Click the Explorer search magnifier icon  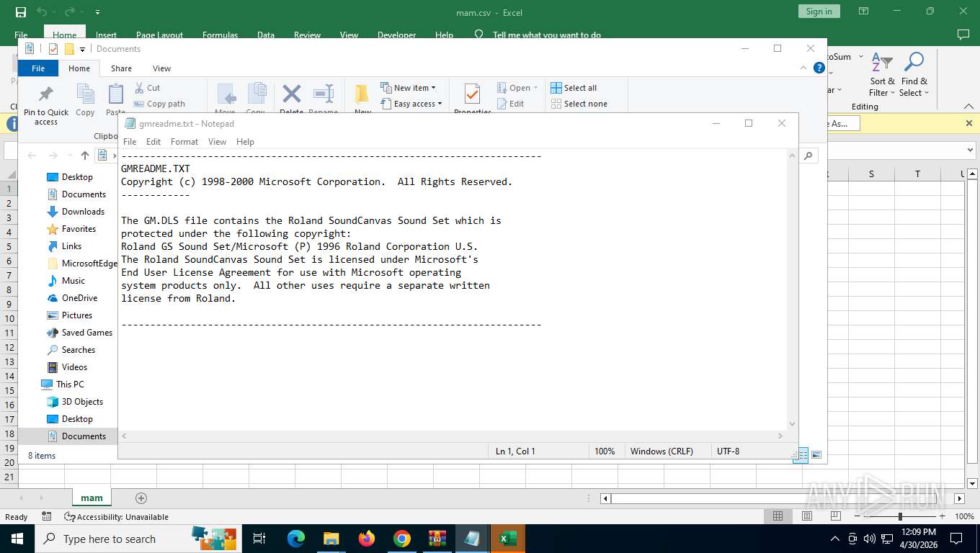809,156
